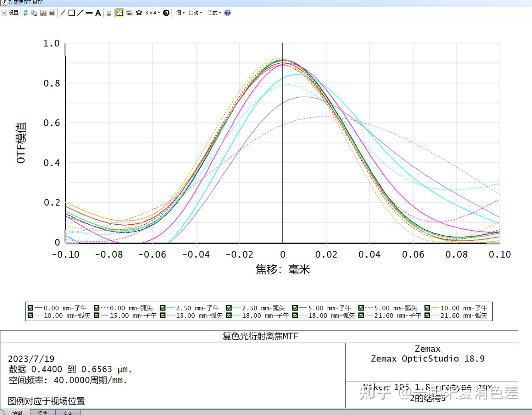Print the window contents
Screen dimensions: 532x415
52,13
